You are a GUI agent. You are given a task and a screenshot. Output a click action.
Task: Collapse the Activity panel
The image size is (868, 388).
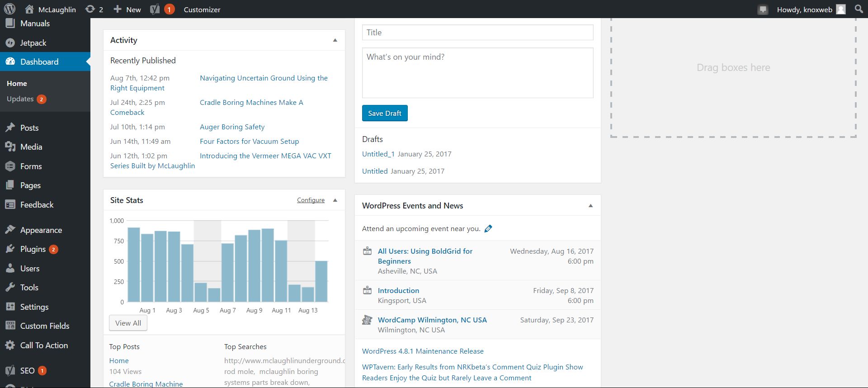pos(335,40)
